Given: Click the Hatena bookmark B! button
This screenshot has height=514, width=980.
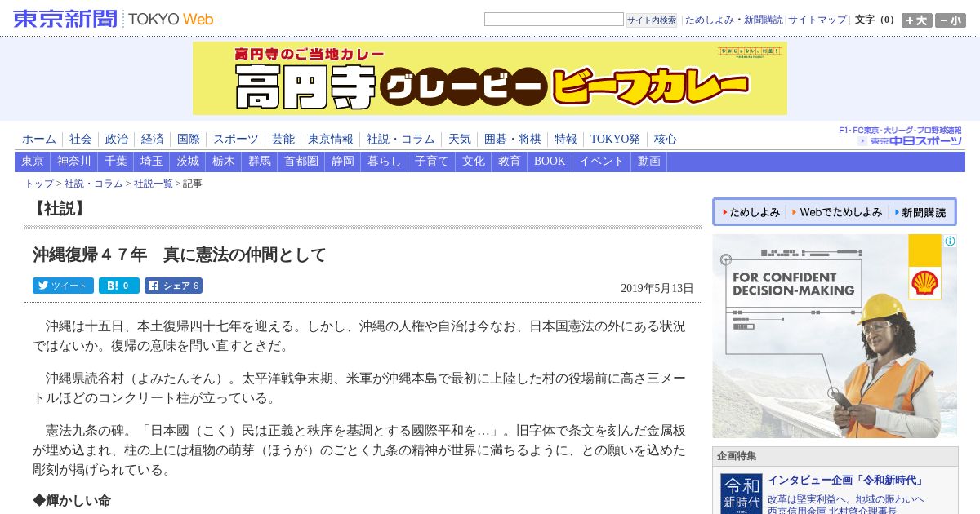Looking at the screenshot, I should pos(119,286).
